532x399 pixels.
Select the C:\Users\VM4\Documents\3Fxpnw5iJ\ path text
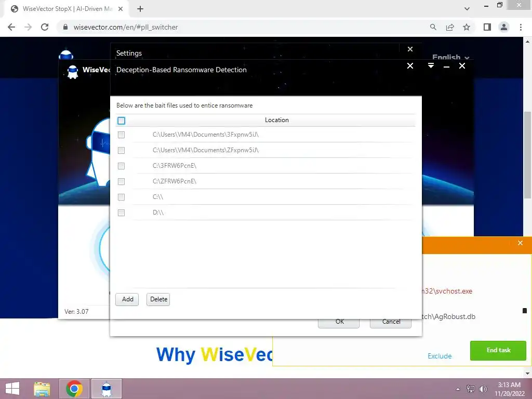point(206,135)
